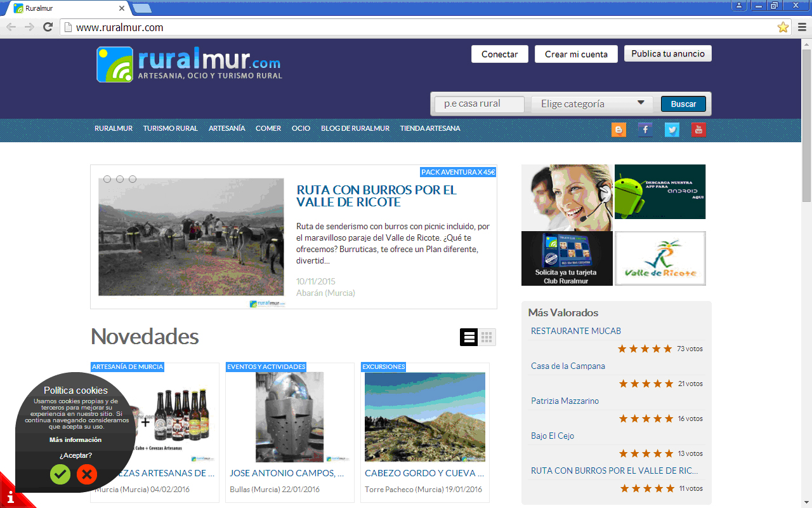
Task: Bookmark page with star icon
Action: pyautogui.click(x=783, y=27)
